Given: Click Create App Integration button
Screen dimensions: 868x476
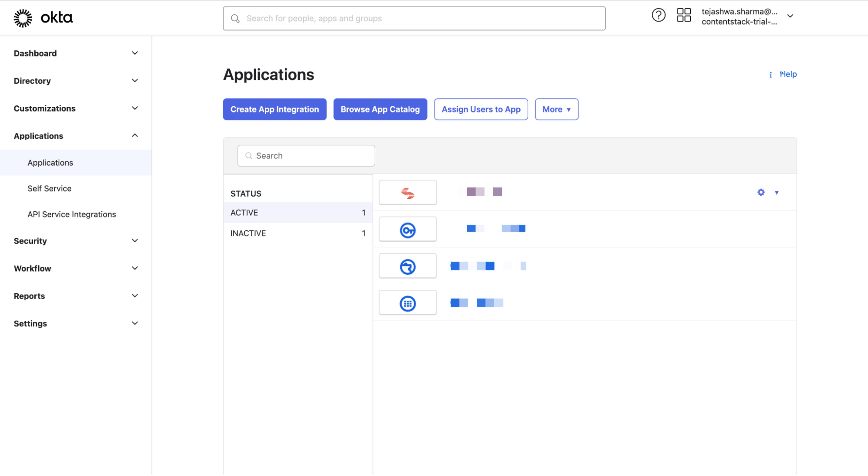Looking at the screenshot, I should 274,110.
